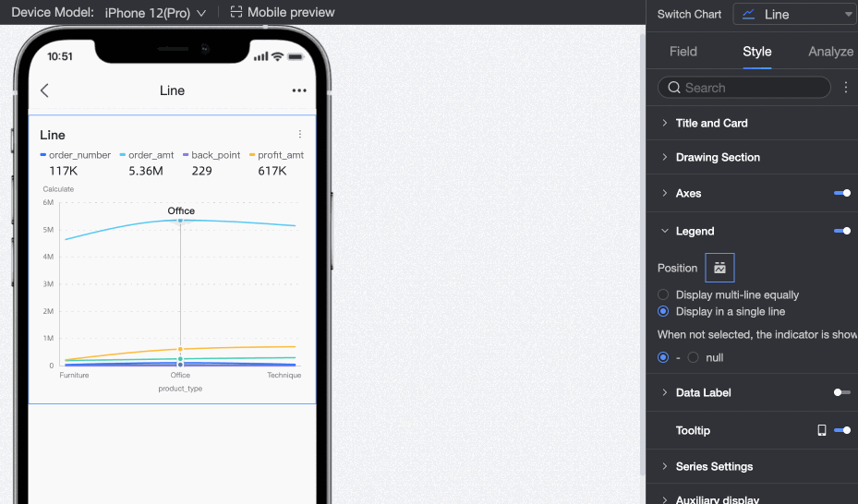Click the order_amt legend marker

coord(123,155)
